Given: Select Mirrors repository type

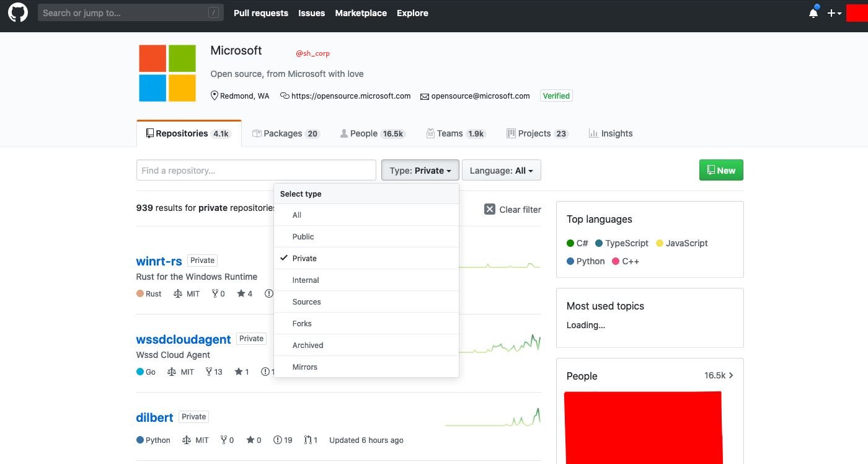Looking at the screenshot, I should (366, 367).
